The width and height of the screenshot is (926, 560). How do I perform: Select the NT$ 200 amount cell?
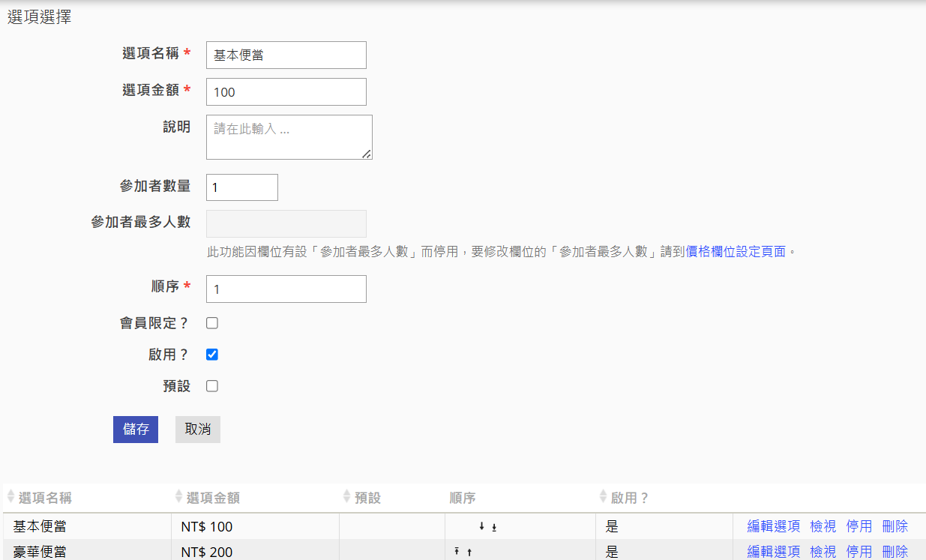[x=255, y=550]
